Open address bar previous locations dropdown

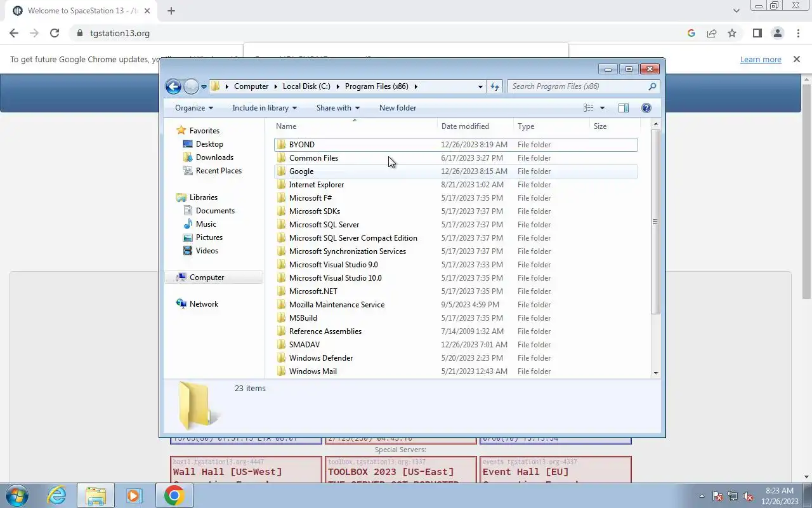pyautogui.click(x=480, y=86)
